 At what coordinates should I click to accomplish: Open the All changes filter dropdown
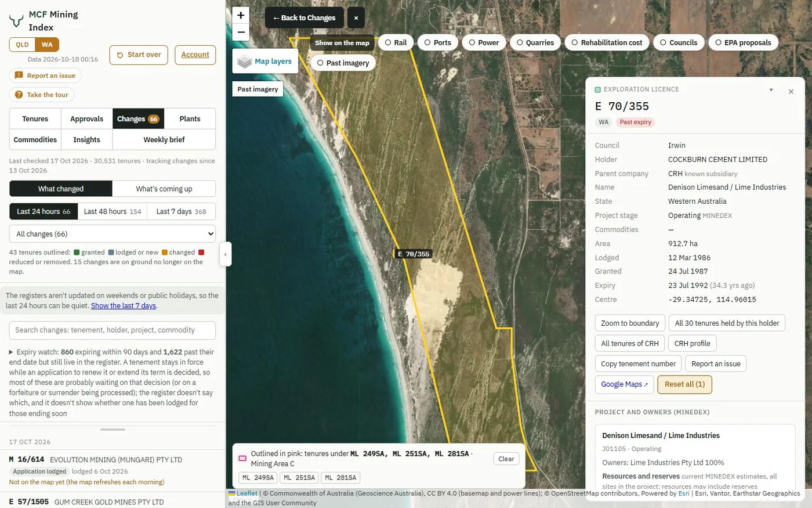(113, 234)
